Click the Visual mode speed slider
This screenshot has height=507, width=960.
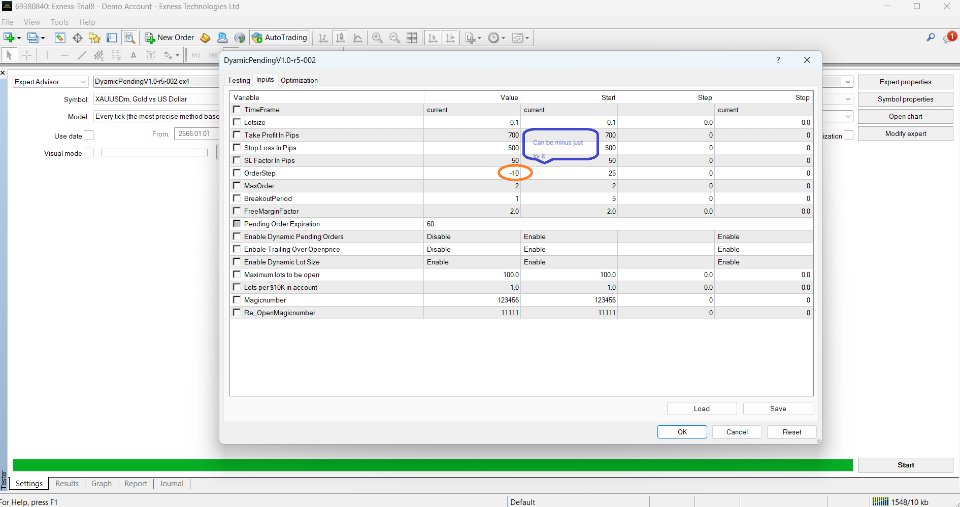pyautogui.click(x=154, y=152)
